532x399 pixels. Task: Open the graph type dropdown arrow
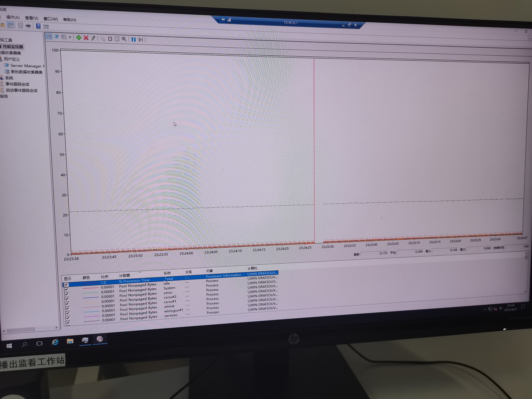[70, 38]
